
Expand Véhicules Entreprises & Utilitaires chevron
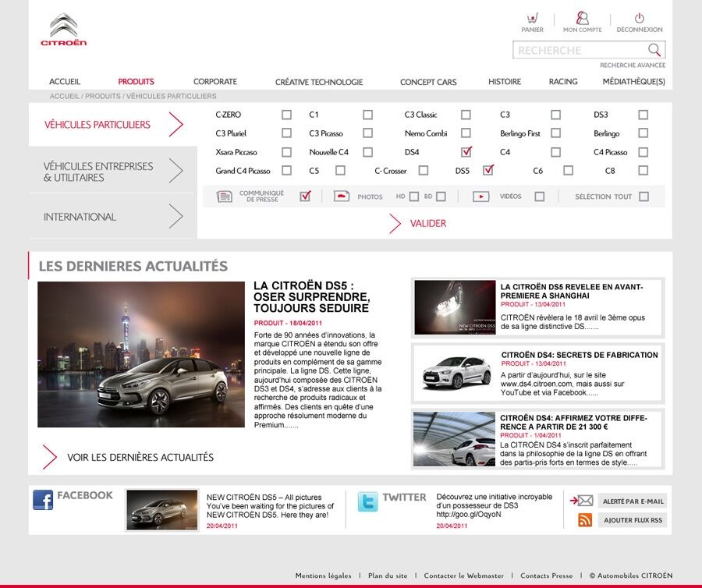176,171
